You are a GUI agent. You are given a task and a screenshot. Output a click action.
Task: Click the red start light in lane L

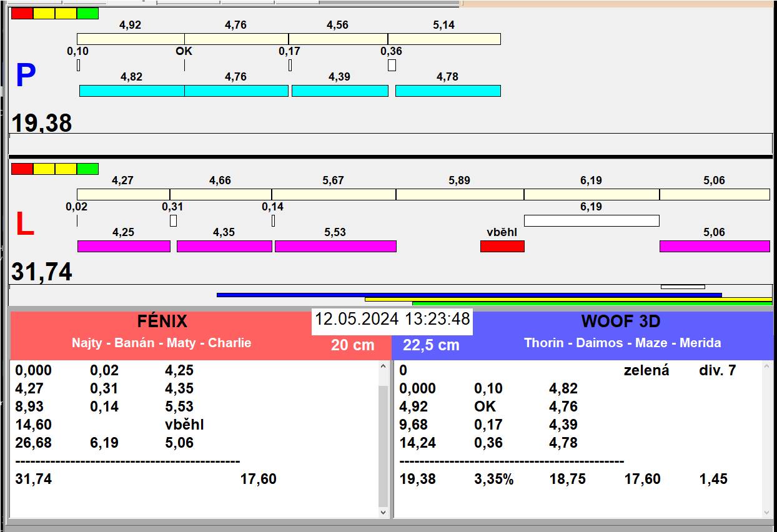point(22,169)
